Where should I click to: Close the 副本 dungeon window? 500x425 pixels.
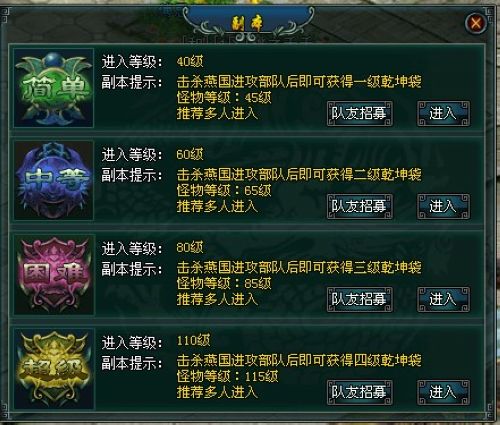(x=476, y=23)
